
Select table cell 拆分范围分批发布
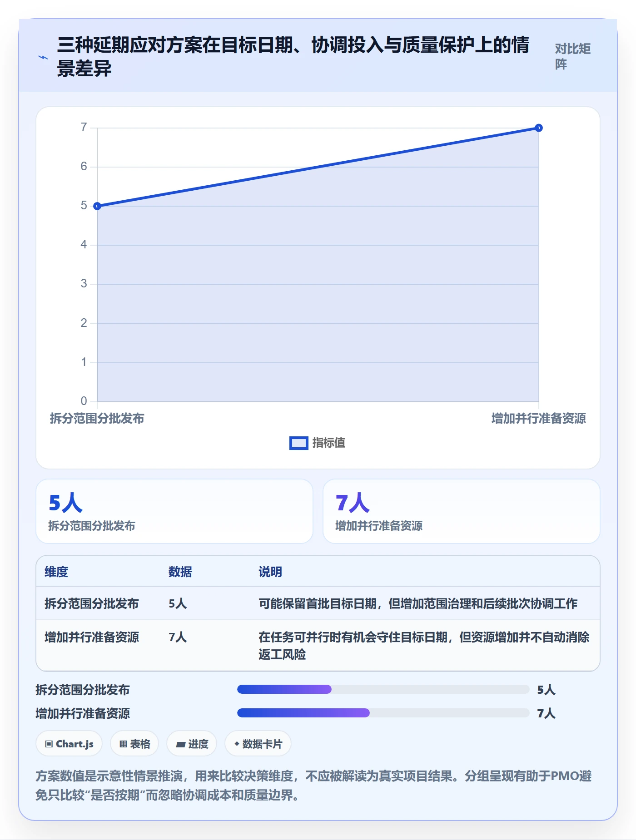click(92, 603)
